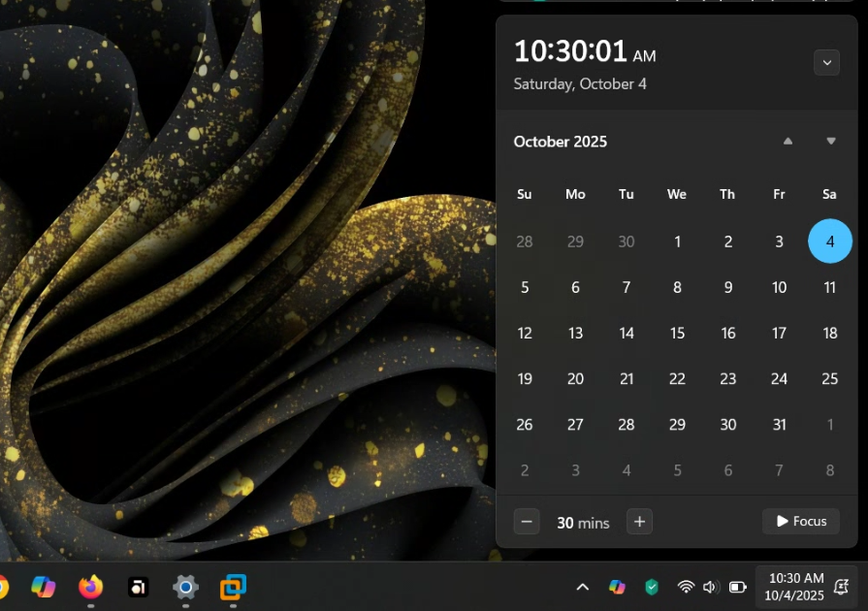Open the Wi-Fi network tray icon

click(x=686, y=587)
